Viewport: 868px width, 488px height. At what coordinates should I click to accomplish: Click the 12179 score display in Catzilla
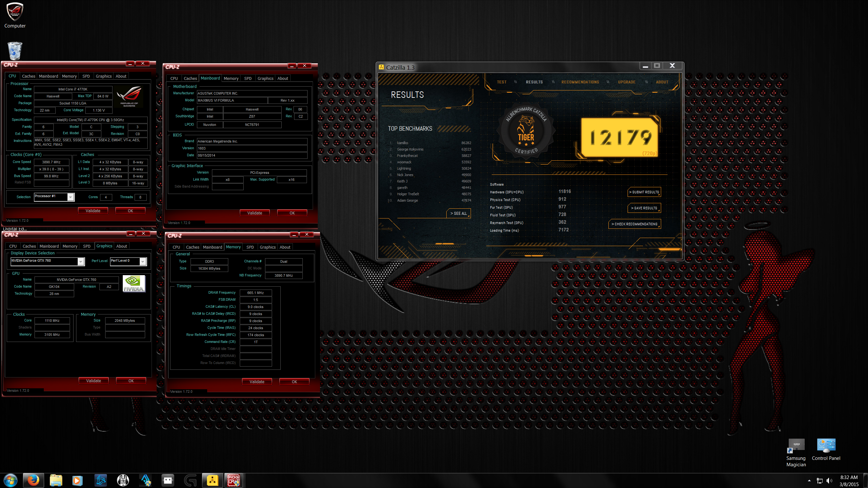click(x=619, y=137)
